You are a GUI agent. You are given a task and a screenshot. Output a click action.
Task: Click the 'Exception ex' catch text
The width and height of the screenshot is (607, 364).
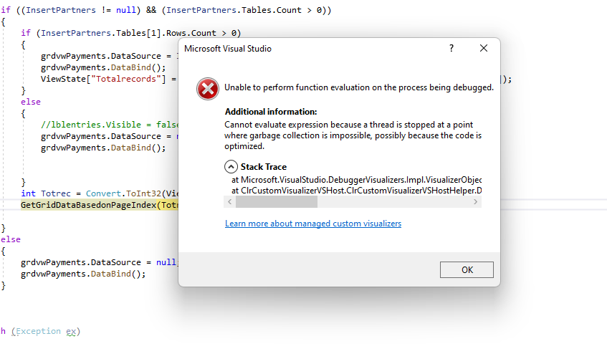coord(46,332)
